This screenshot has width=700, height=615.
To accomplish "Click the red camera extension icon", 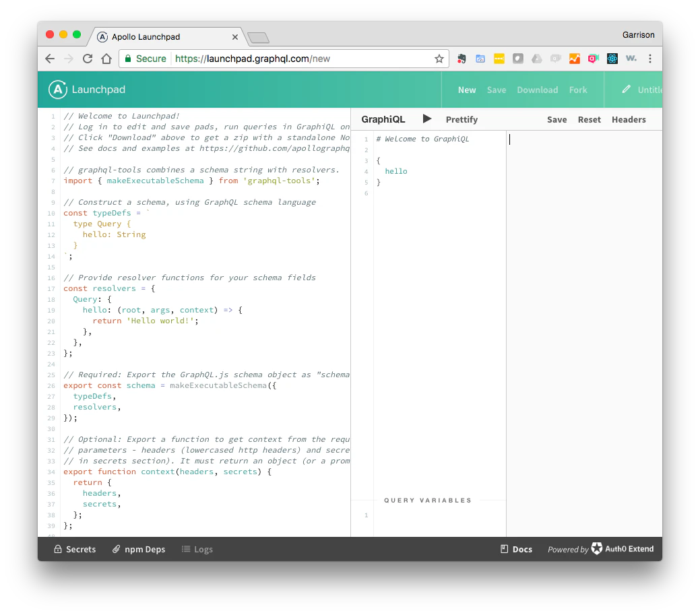I will point(594,59).
